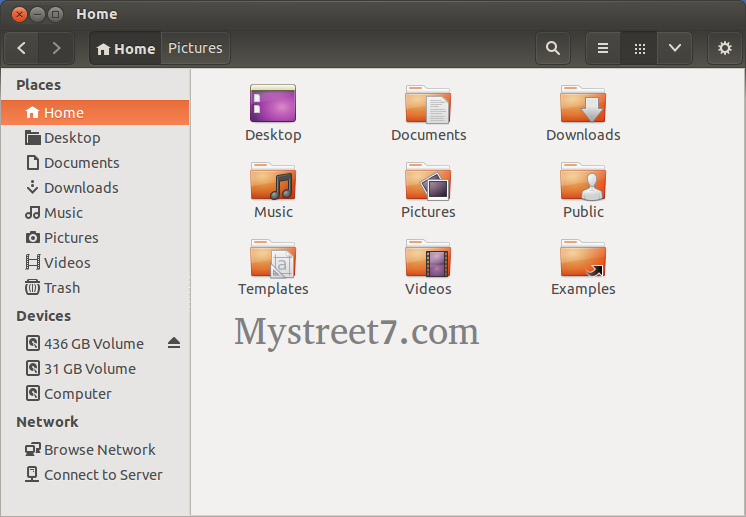Switch to list view
The height and width of the screenshot is (517, 746).
click(603, 48)
